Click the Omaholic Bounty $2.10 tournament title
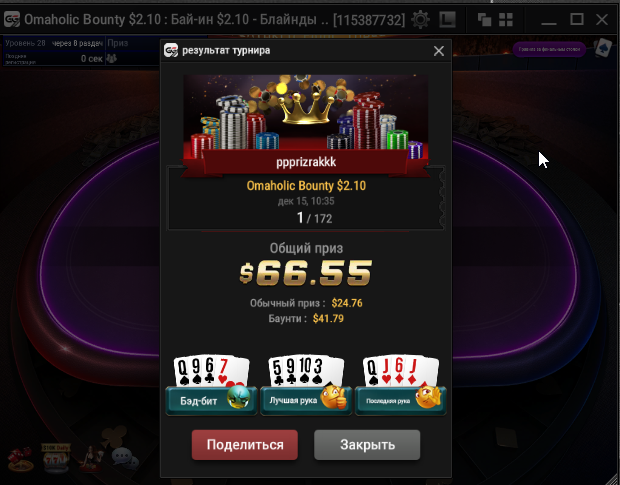This screenshot has height=485, width=620. click(306, 185)
